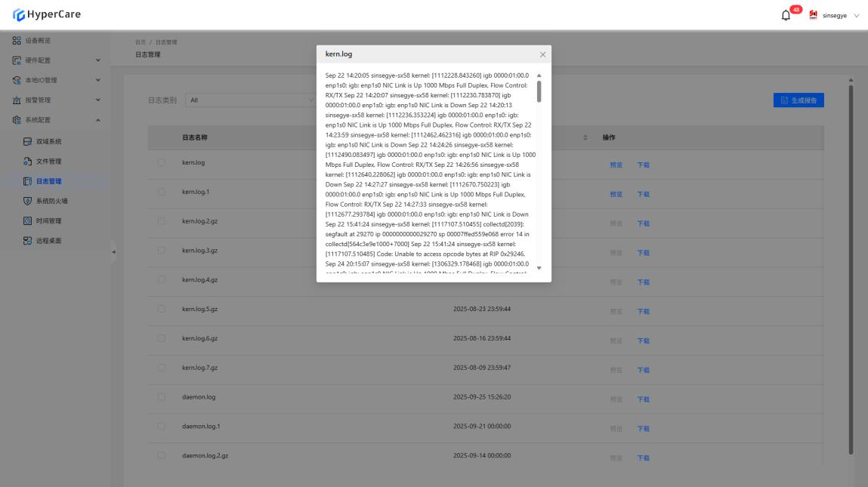Click the 本地IO管理 sidebar icon
This screenshot has height=487, width=868.
17,80
